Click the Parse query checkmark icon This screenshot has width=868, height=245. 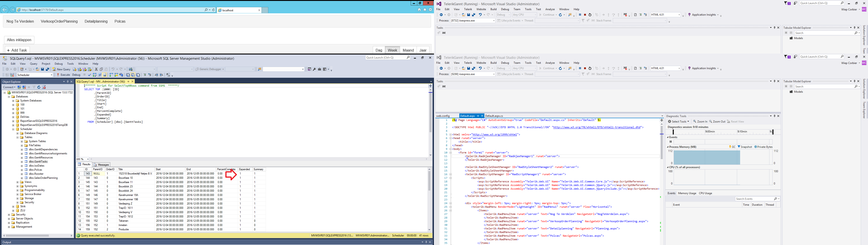(90, 75)
